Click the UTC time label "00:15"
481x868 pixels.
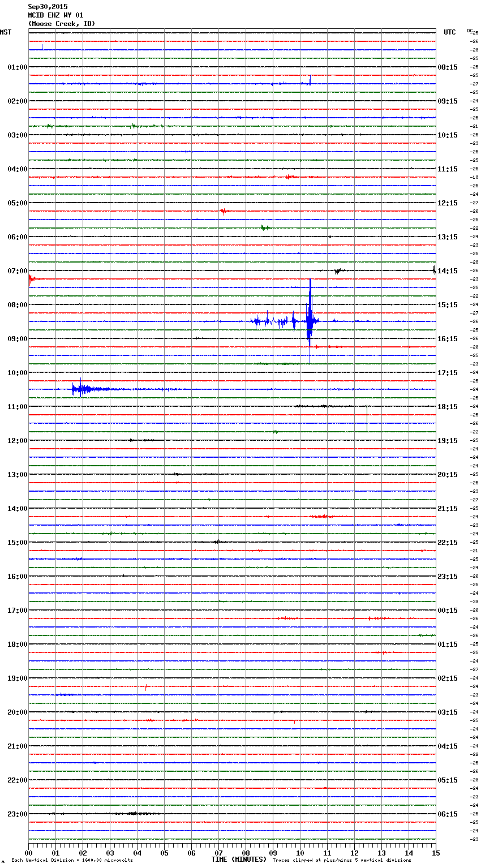coord(448,611)
